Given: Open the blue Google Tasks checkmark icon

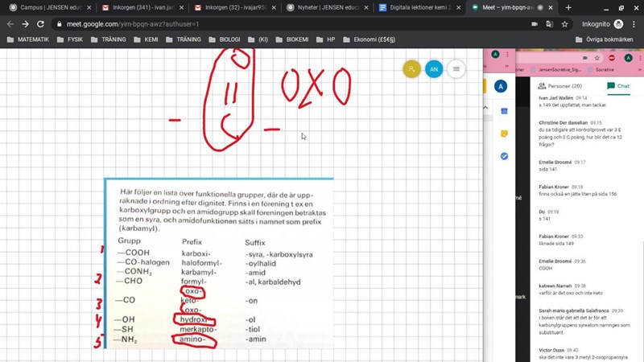Looking at the screenshot, I should click(503, 155).
